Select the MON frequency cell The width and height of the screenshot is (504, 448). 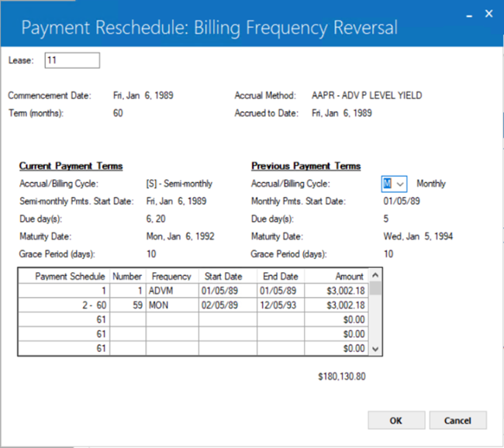pyautogui.click(x=172, y=305)
